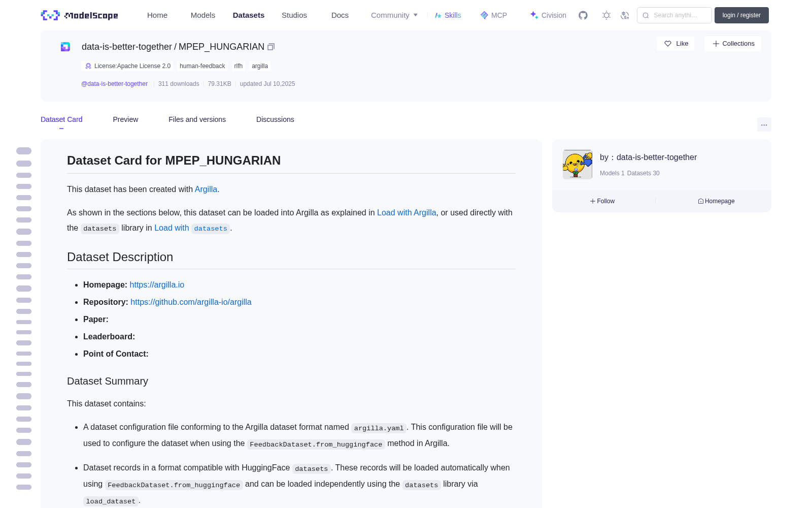Follow data-is-better-together

coord(602,201)
